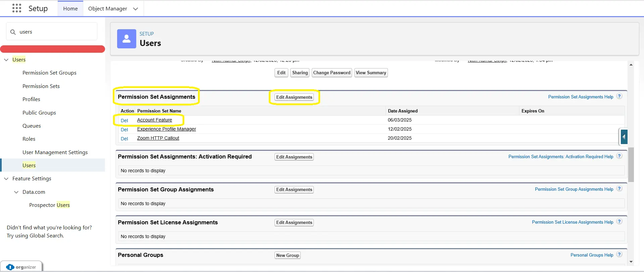Collapse the Feature Settings section
The height and width of the screenshot is (272, 644).
coord(6,179)
